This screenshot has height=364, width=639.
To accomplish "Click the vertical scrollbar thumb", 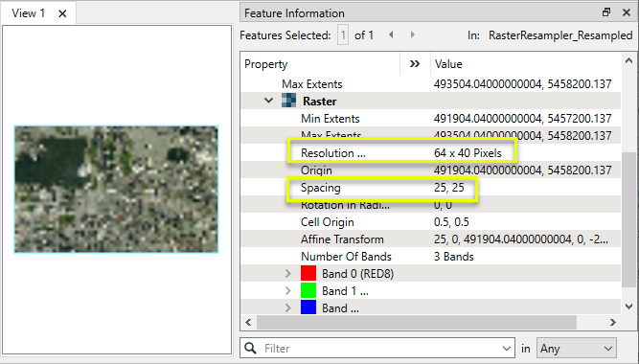I will pyautogui.click(x=628, y=220).
